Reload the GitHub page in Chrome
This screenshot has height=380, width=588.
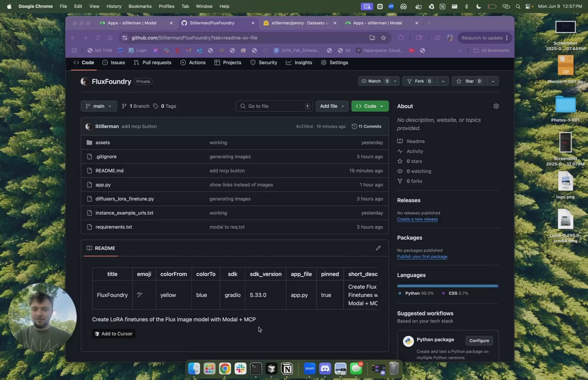pyautogui.click(x=97, y=38)
